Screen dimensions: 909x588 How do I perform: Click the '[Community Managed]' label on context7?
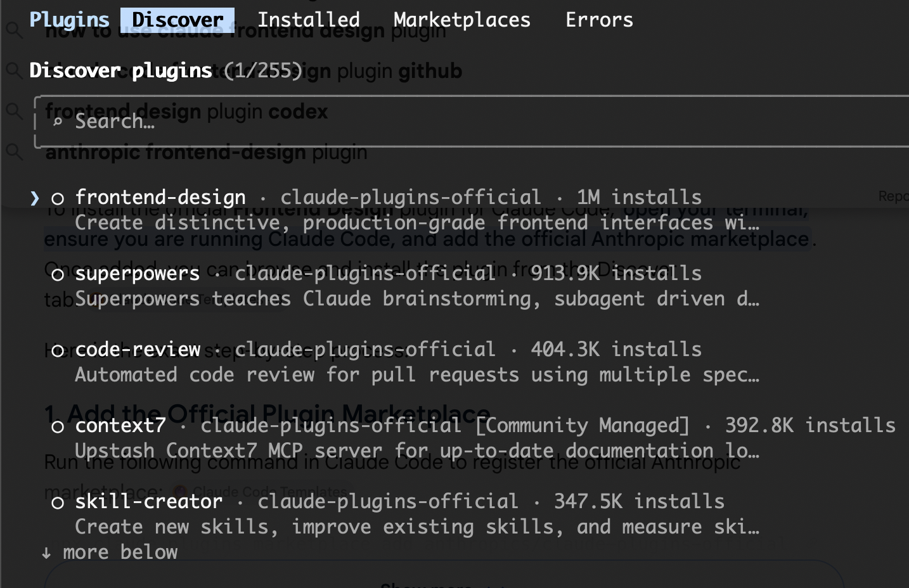pos(583,425)
